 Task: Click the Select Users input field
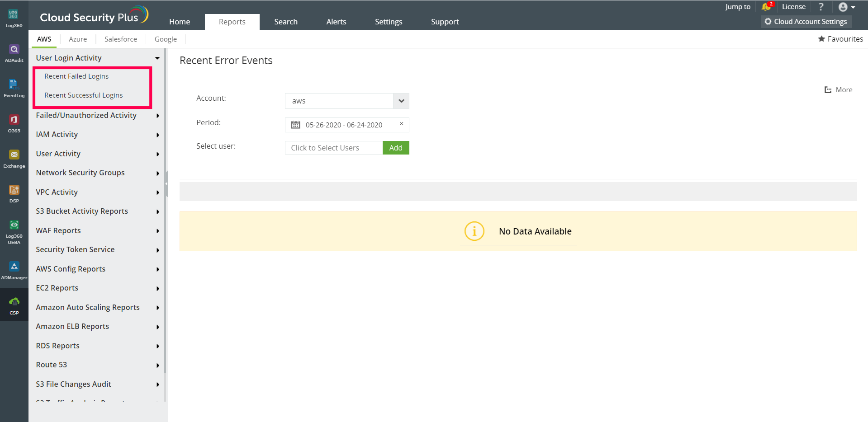[x=334, y=148]
